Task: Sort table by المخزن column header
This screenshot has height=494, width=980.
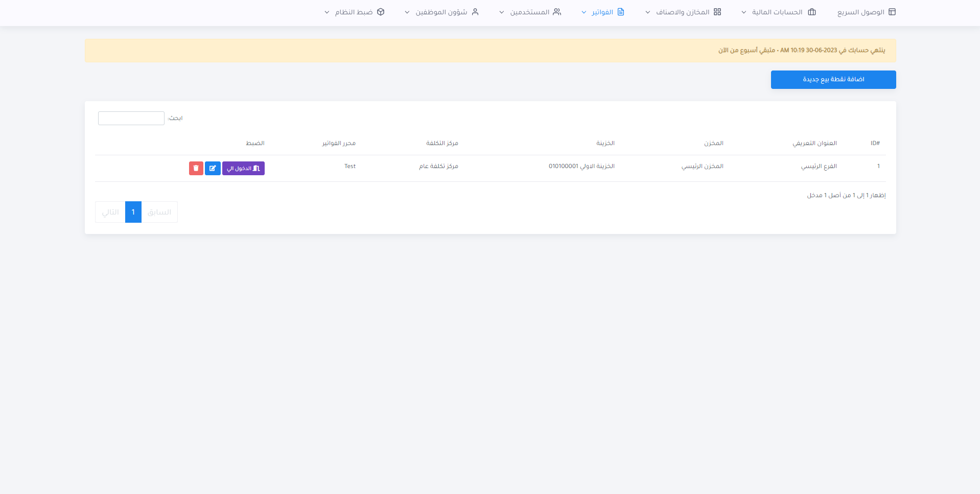Action: click(x=713, y=143)
